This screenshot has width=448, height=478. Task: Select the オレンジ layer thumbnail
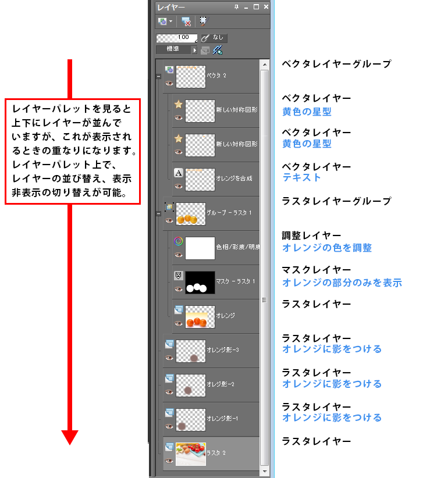click(200, 317)
